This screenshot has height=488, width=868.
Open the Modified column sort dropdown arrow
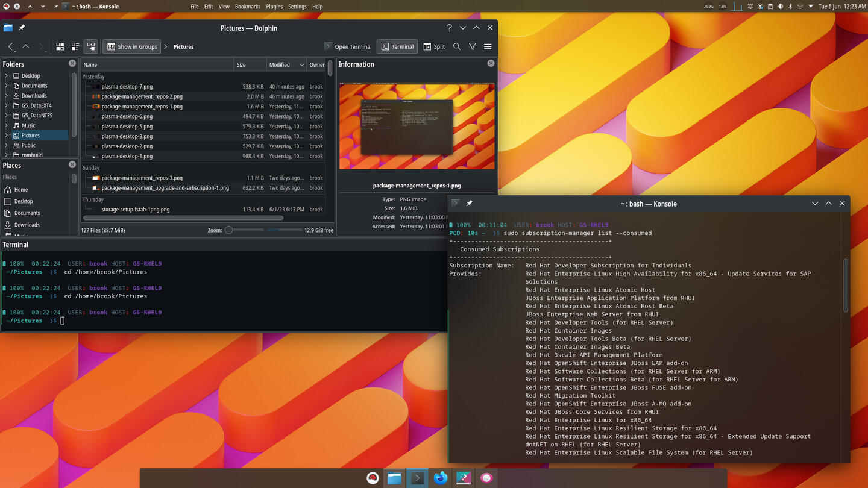coord(302,64)
